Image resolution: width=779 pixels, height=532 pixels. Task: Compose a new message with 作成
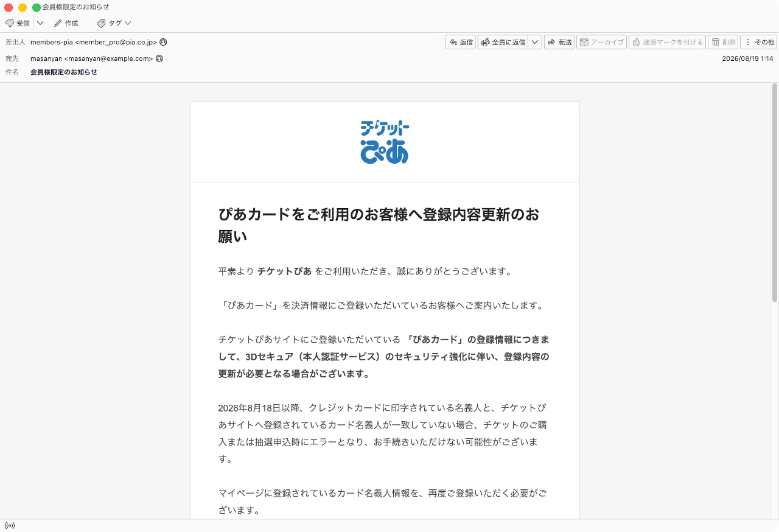pos(66,23)
